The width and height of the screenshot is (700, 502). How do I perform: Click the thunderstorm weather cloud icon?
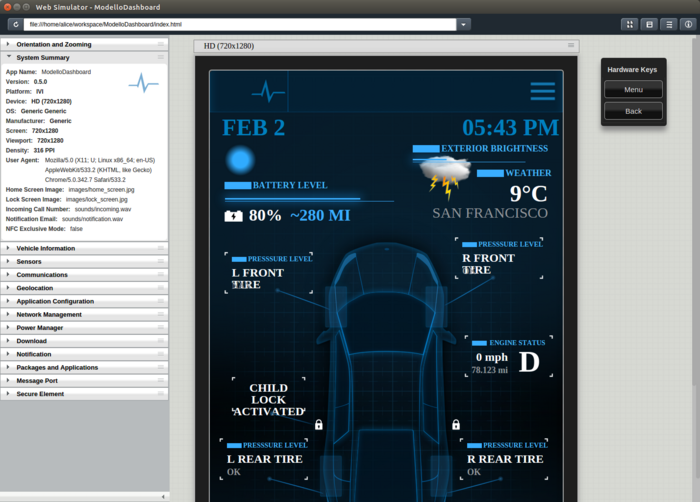tap(446, 177)
